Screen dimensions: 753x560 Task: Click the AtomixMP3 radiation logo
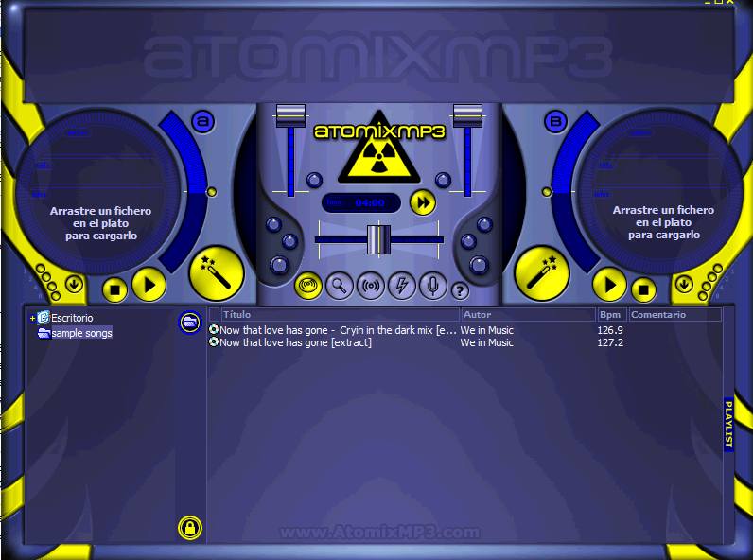(x=379, y=148)
